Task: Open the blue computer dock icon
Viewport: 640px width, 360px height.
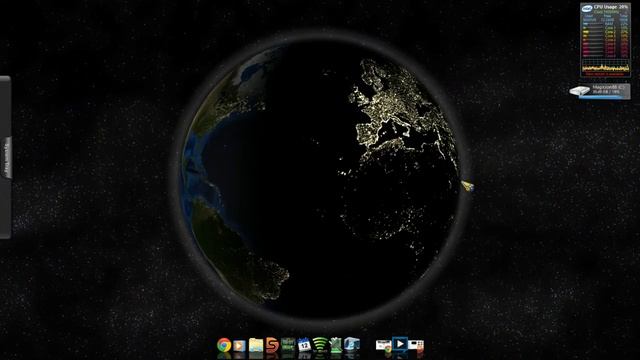Action: pos(351,345)
